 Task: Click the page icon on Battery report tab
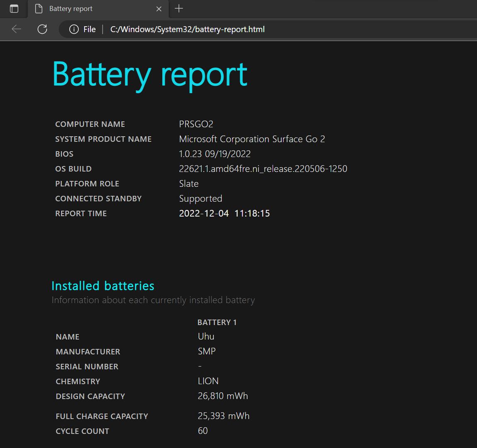point(39,9)
